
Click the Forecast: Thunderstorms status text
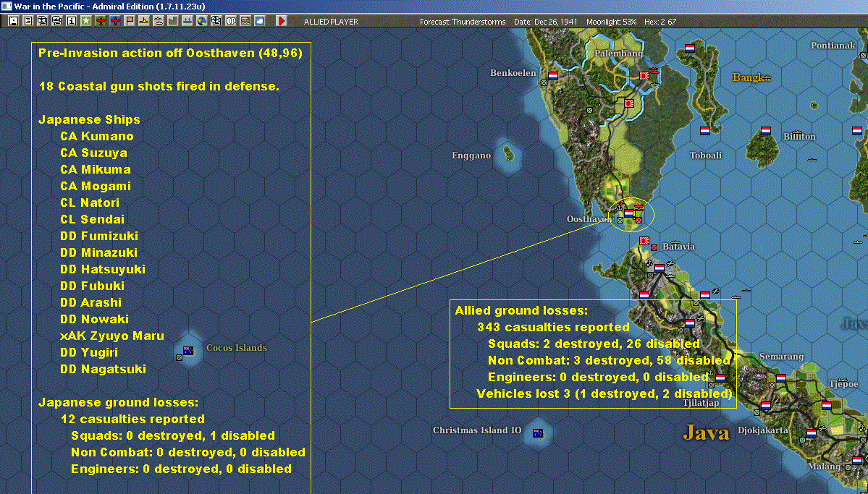pos(463,22)
